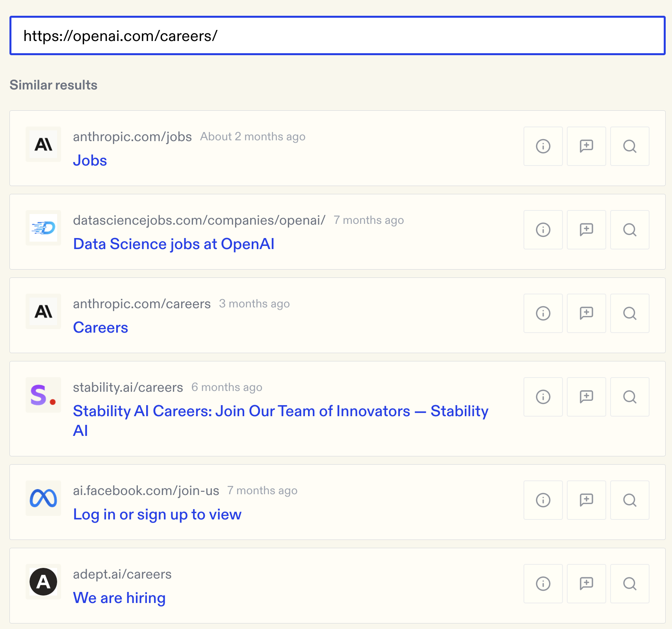Click the stability.ai/careers URL text
The height and width of the screenshot is (629, 672).
click(x=128, y=387)
